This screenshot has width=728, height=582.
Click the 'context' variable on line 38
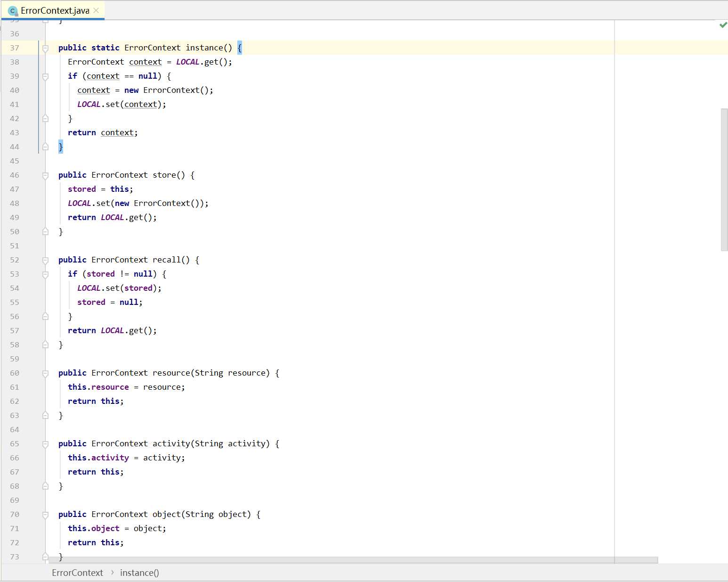tap(146, 62)
